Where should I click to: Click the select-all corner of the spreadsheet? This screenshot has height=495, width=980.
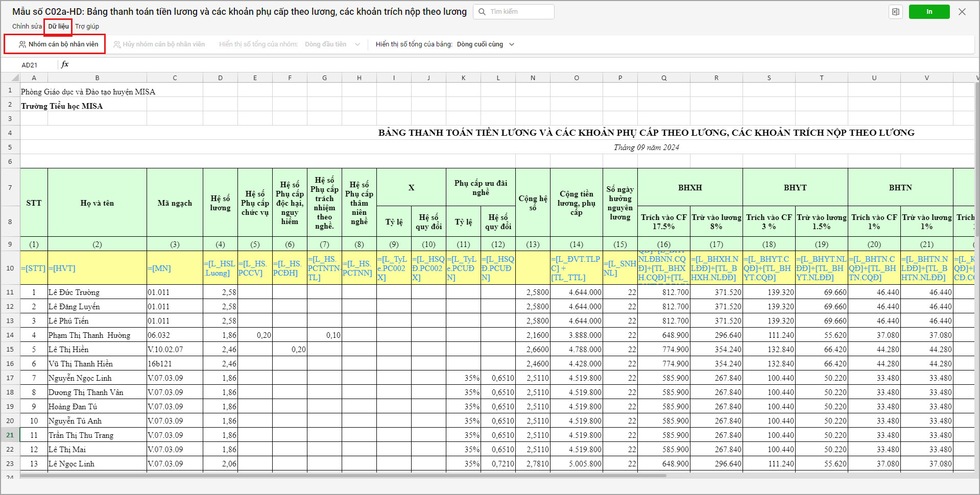pyautogui.click(x=10, y=78)
